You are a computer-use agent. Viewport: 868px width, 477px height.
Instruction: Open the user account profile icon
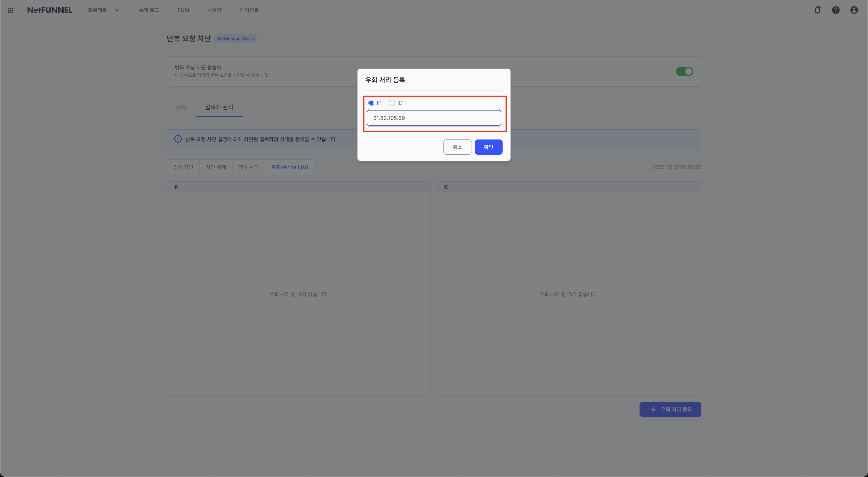point(854,10)
